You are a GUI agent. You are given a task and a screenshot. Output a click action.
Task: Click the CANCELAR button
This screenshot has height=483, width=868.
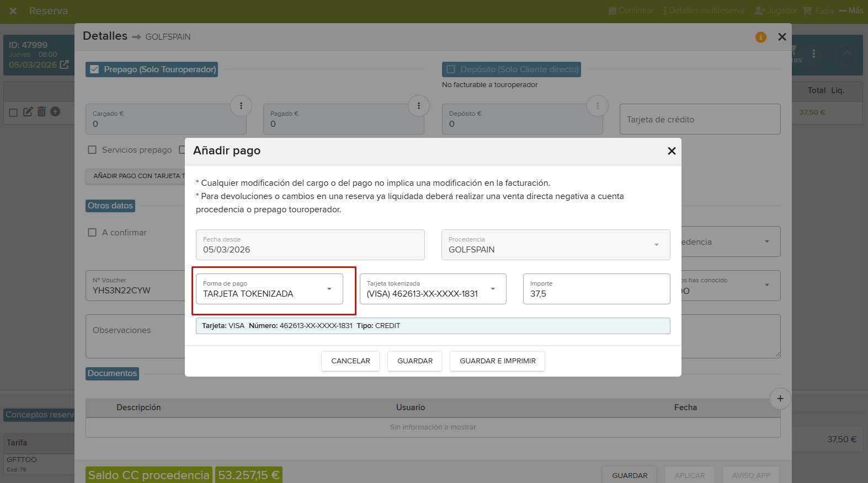pyautogui.click(x=350, y=361)
